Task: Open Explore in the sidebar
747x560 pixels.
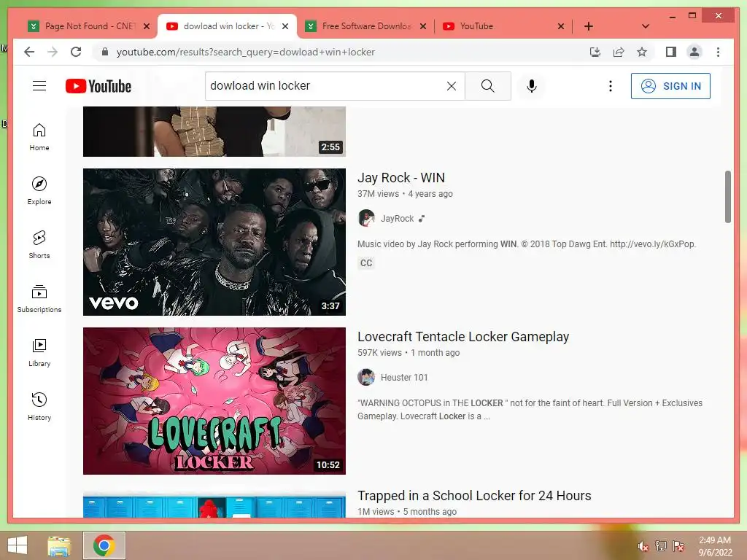Action: (39, 191)
